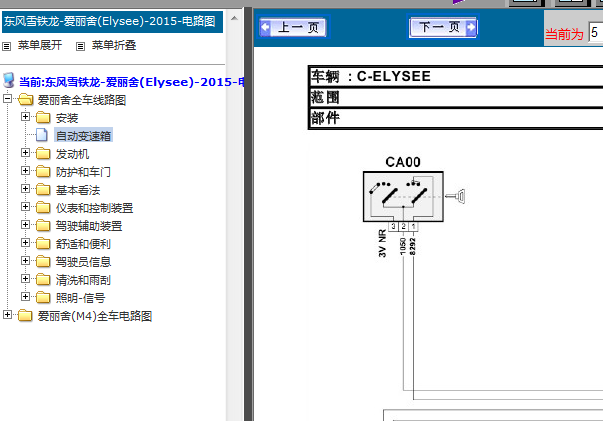This screenshot has height=421, width=603.
Task: Expand the 基本看法 folder
Action: pos(25,188)
